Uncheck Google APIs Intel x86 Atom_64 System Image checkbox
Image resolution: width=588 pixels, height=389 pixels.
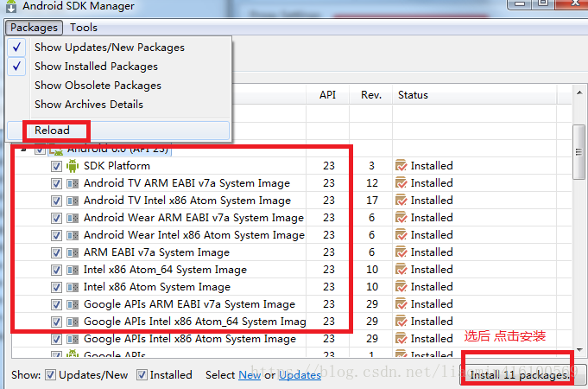click(56, 322)
